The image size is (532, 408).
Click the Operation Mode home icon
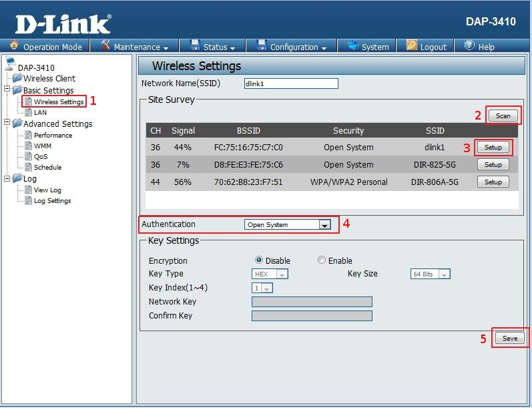pos(14,46)
